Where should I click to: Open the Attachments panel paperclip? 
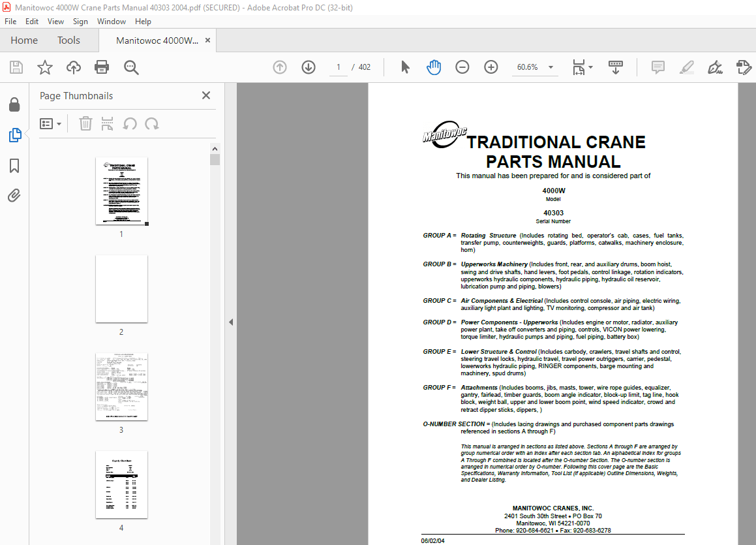(x=14, y=195)
